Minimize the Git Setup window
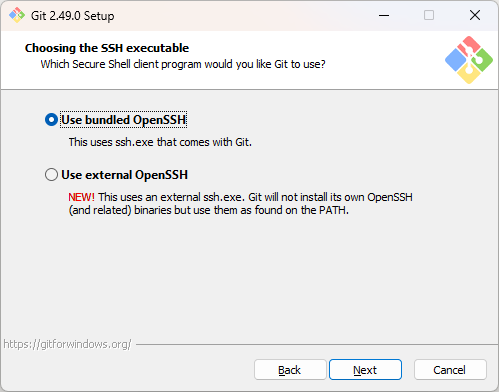This screenshot has width=499, height=392. (x=384, y=15)
